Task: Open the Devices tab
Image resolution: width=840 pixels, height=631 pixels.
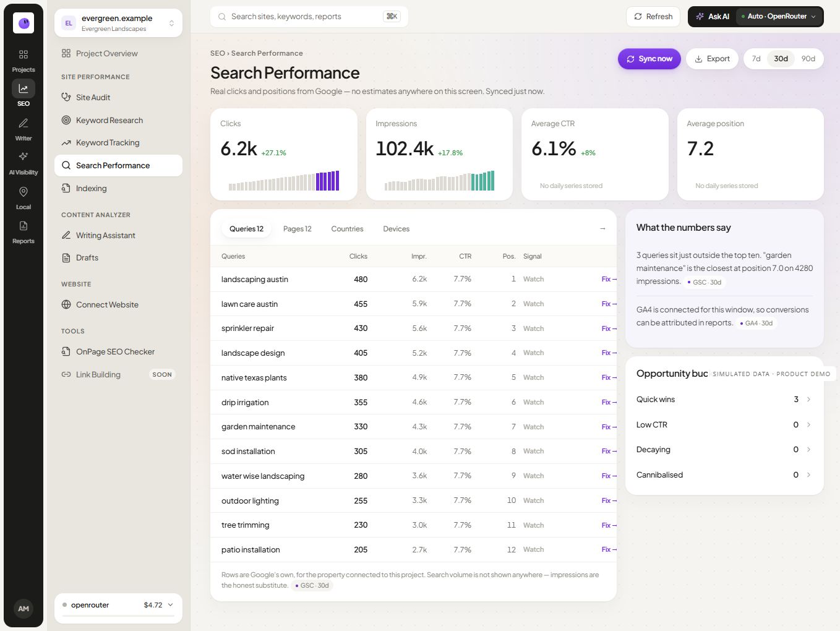Action: pyautogui.click(x=396, y=229)
